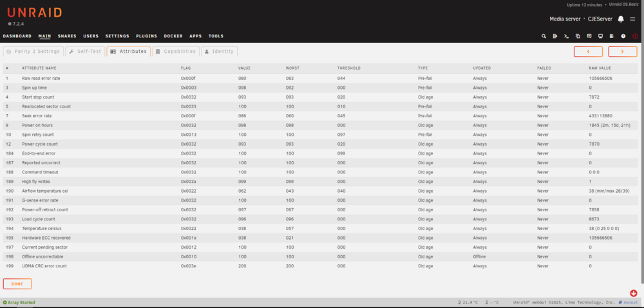Select the Attributes tab
644x308 pixels.
click(x=129, y=52)
